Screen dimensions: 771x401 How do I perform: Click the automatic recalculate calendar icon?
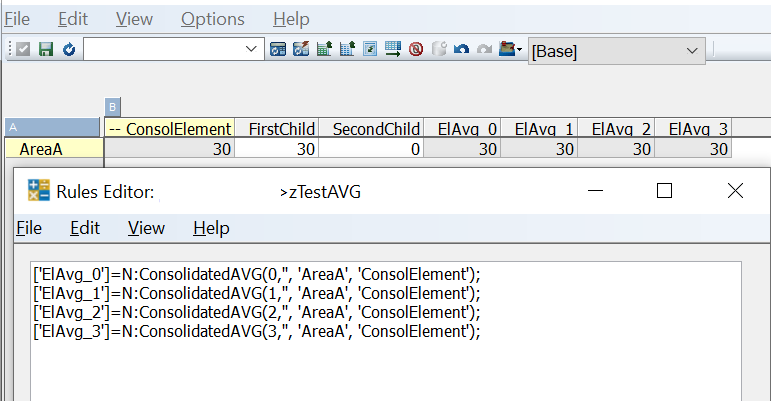(278, 49)
